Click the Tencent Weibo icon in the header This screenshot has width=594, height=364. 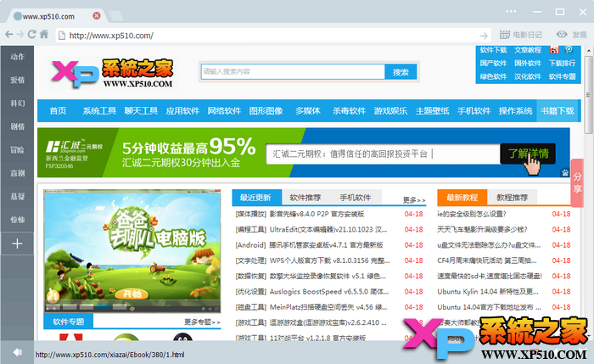[569, 50]
